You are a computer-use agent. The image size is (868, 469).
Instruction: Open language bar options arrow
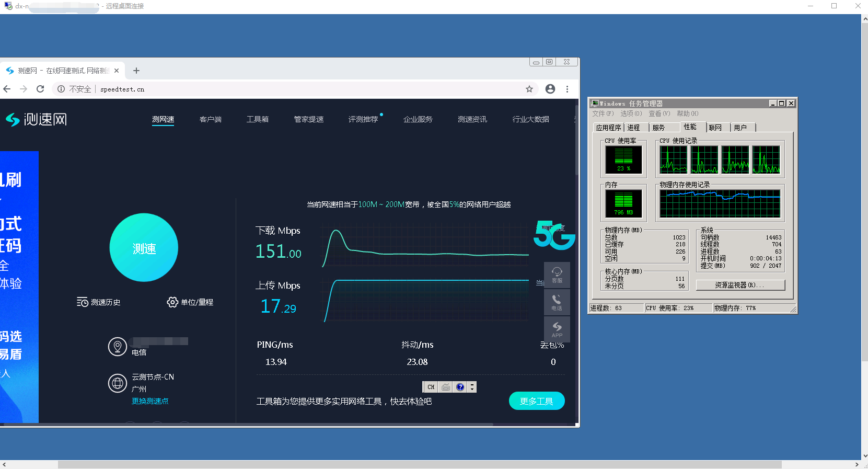click(472, 387)
